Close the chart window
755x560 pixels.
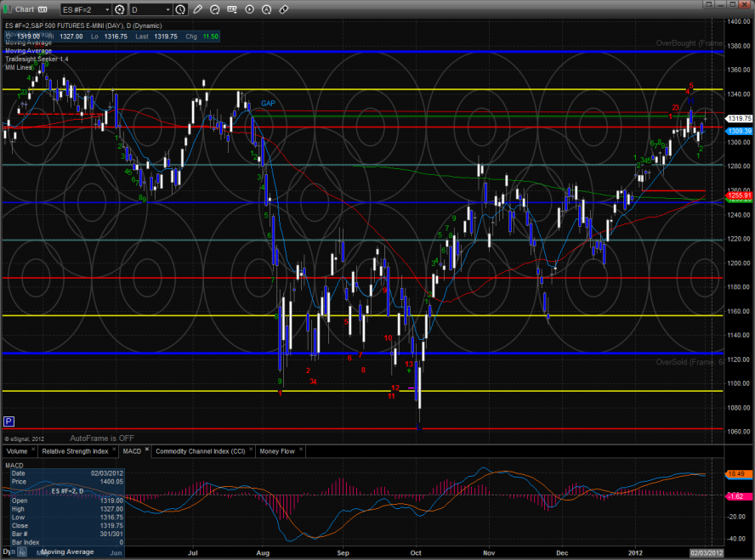[x=745, y=4]
